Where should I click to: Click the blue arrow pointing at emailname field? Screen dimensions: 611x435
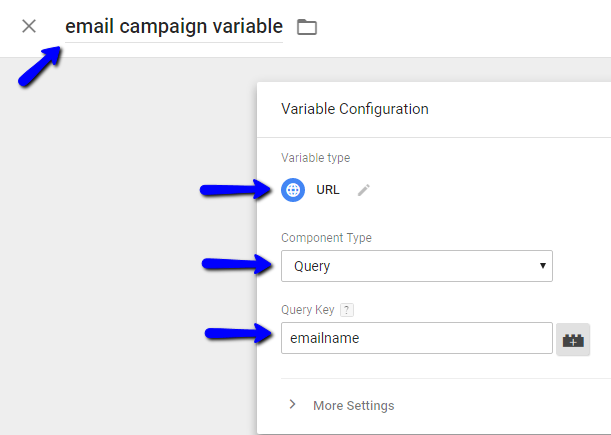(238, 334)
